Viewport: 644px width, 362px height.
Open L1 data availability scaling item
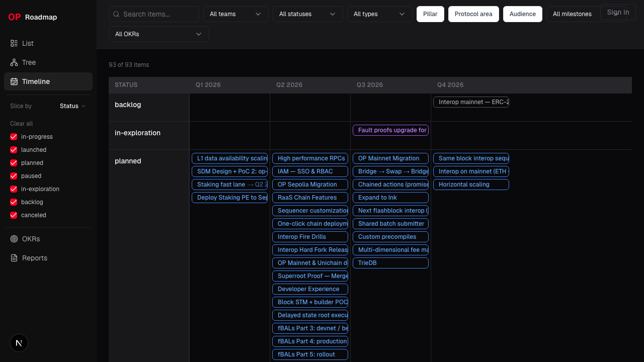(x=229, y=158)
